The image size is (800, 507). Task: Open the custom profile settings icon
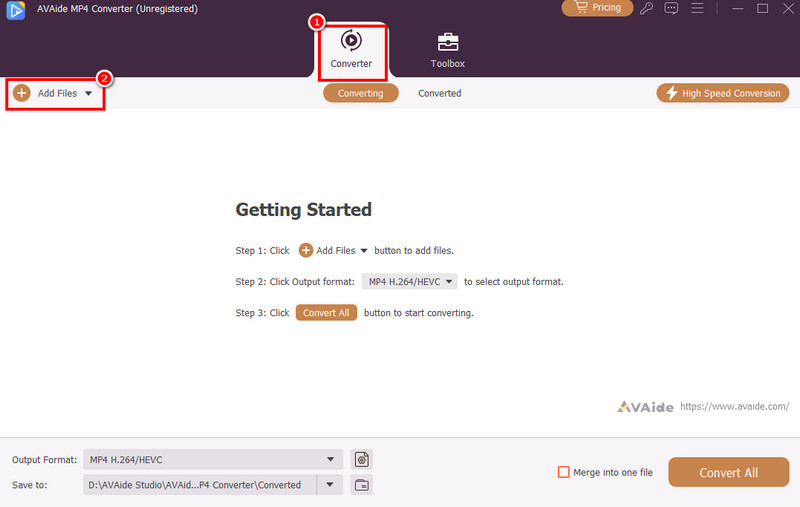pyautogui.click(x=362, y=460)
